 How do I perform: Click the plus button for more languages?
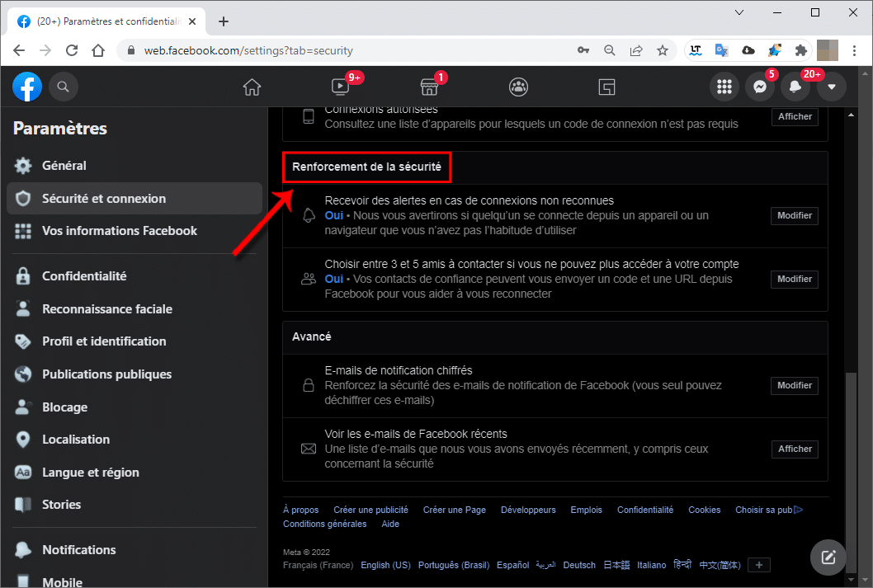click(x=759, y=565)
